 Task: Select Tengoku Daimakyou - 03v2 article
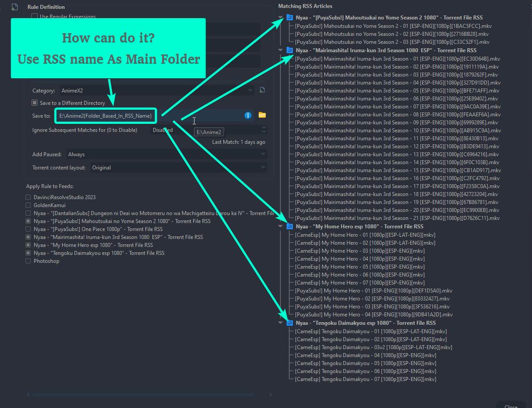point(373,347)
